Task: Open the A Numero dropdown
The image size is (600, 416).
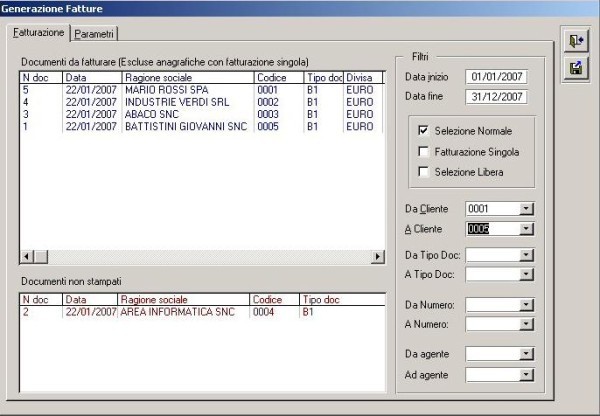Action: [526, 324]
